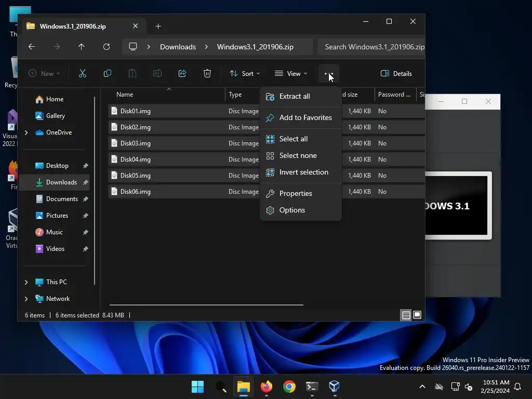This screenshot has height=399, width=532.
Task: Choose Invert selection from the menu
Action: pyautogui.click(x=301, y=172)
